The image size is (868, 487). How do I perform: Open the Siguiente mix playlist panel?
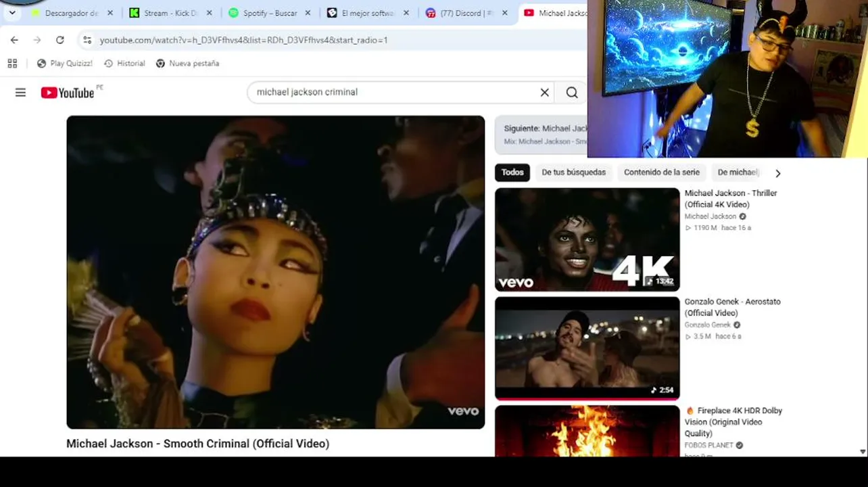tap(542, 135)
